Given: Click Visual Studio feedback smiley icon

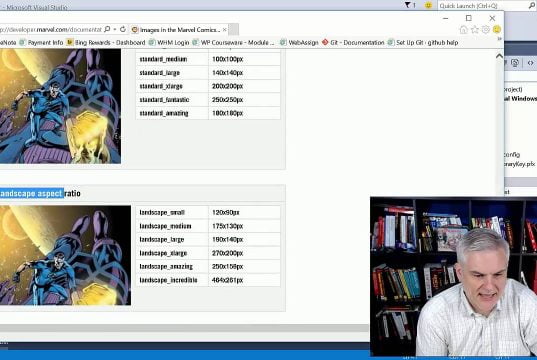Looking at the screenshot, I should [428, 5].
